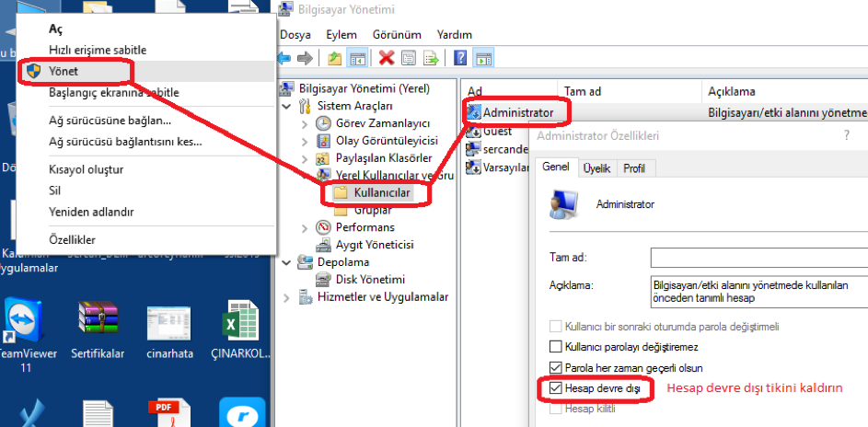The height and width of the screenshot is (427, 868).
Task: Switch to the Genel tab
Action: [x=556, y=167]
